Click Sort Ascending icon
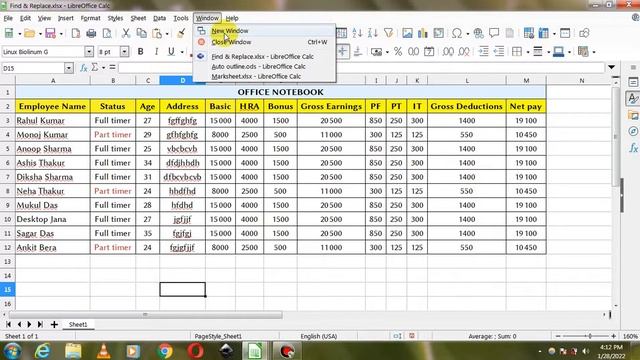The image size is (640, 360). coord(357,33)
